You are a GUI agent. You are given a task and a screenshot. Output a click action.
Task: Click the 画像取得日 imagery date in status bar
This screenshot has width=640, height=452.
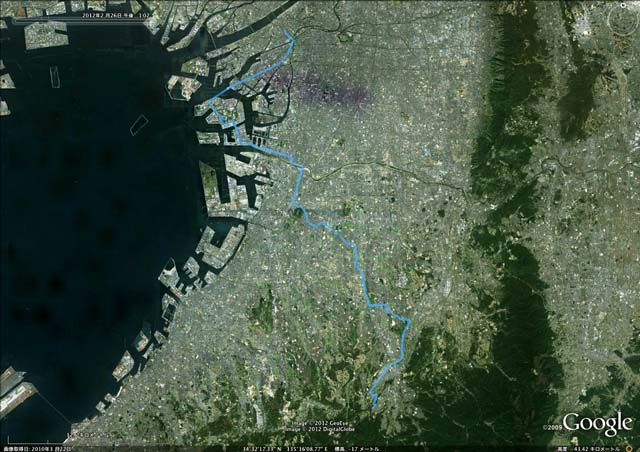34,449
